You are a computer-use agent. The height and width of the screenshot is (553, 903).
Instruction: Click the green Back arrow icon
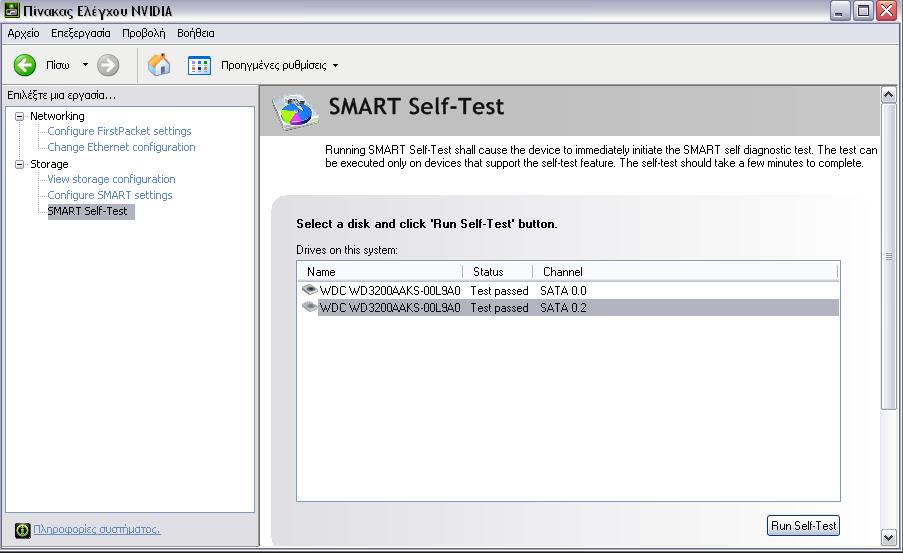25,65
